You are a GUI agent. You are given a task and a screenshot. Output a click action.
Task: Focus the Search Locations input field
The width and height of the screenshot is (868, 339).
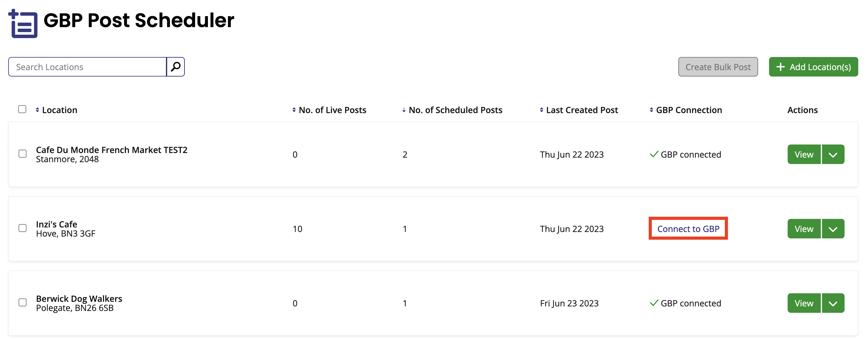[x=88, y=67]
